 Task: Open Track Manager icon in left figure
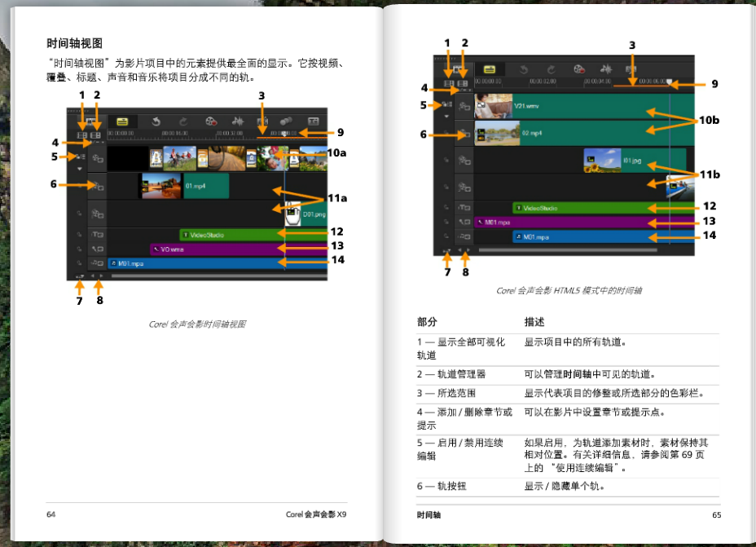tap(95, 135)
